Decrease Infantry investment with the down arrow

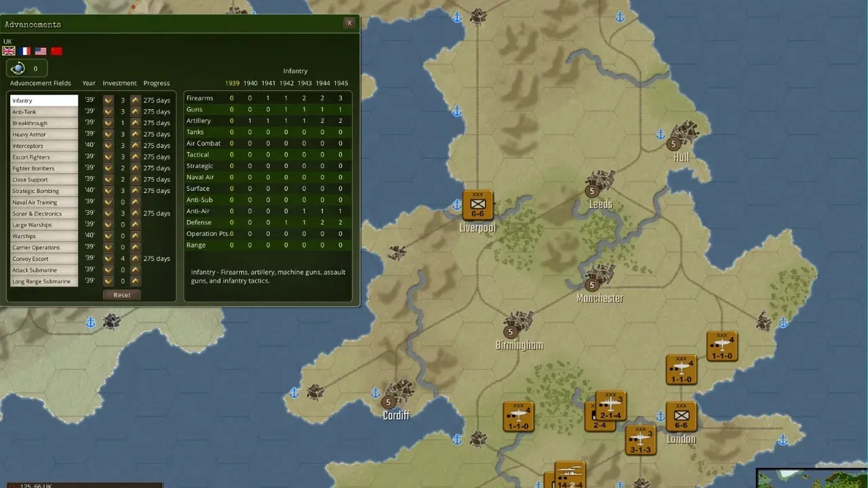point(108,100)
